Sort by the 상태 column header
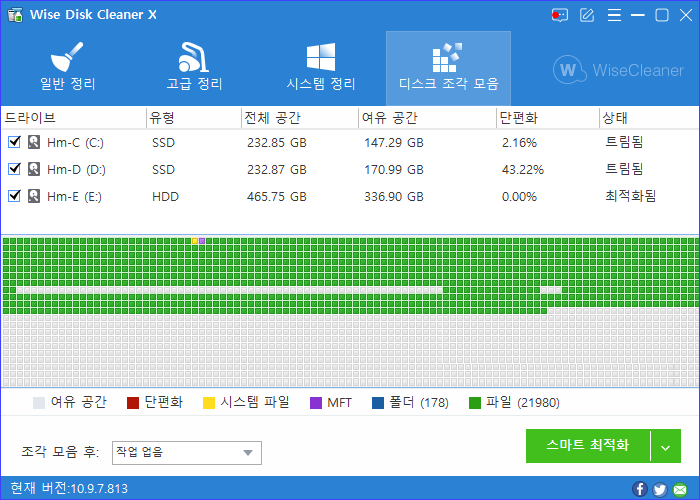The image size is (700, 500). pyautogui.click(x=649, y=118)
